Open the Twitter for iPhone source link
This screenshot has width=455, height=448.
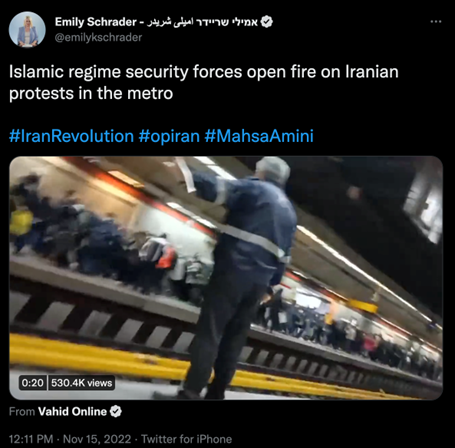pyautogui.click(x=186, y=439)
